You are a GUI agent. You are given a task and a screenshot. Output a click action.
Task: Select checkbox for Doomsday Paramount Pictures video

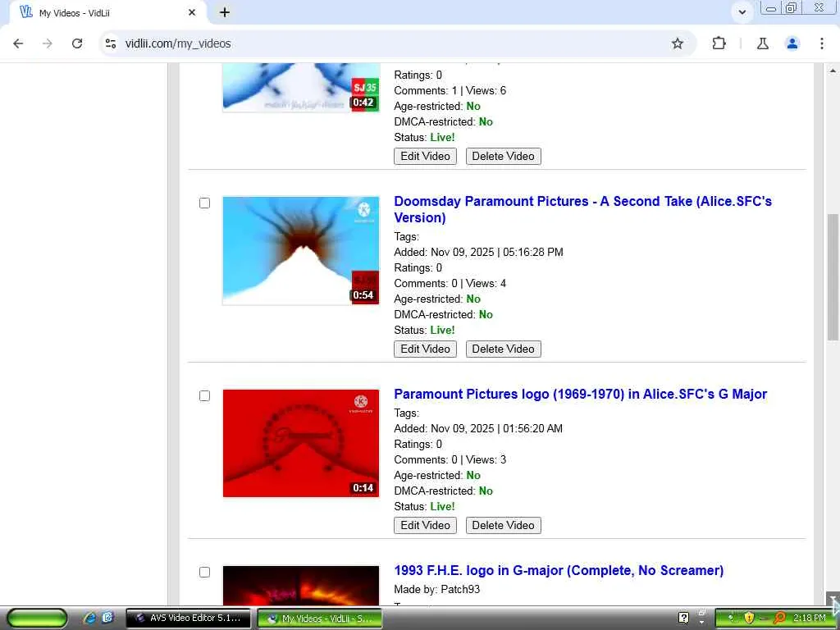point(204,203)
